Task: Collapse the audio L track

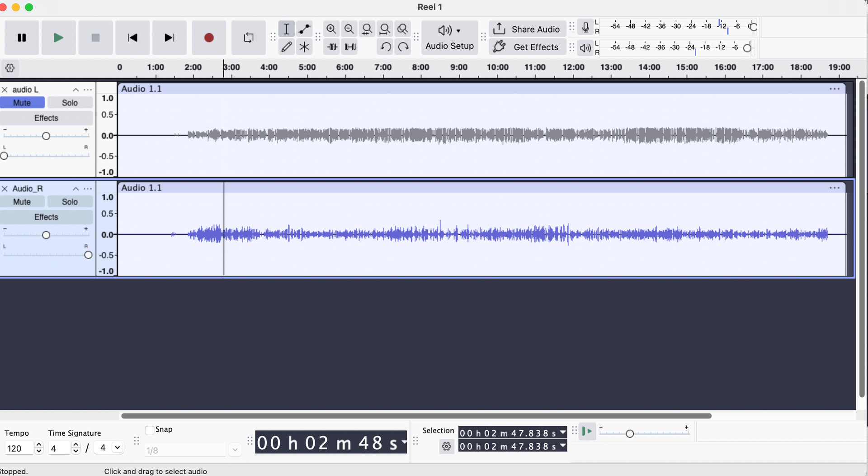Action: [x=75, y=90]
